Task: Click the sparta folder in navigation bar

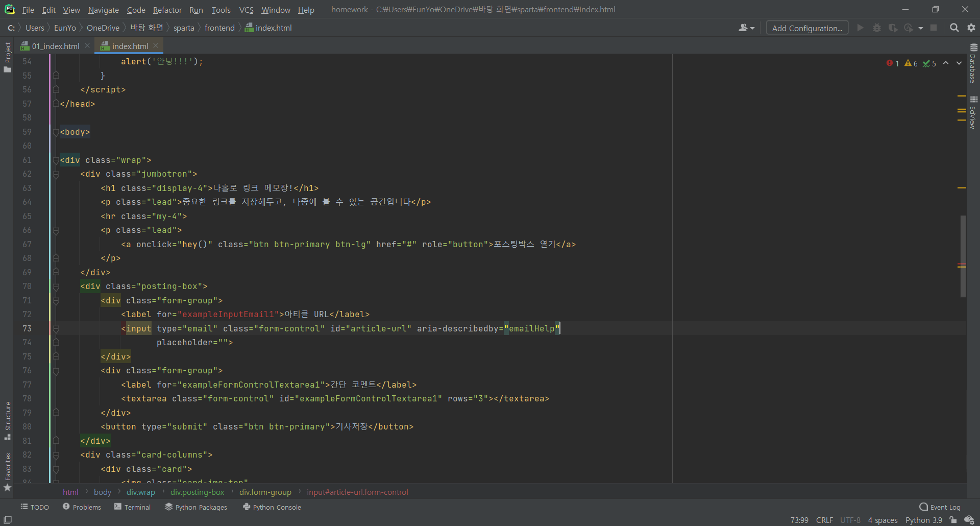Action: [x=184, y=28]
